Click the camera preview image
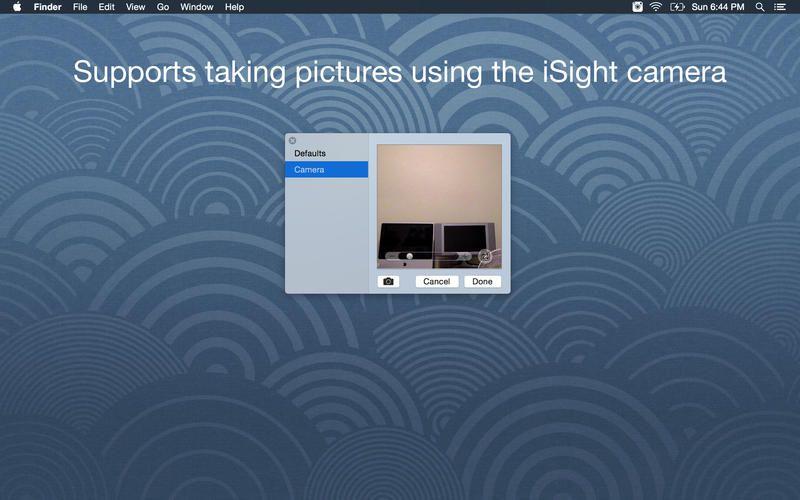Viewport: 800px width, 500px height. click(x=439, y=206)
